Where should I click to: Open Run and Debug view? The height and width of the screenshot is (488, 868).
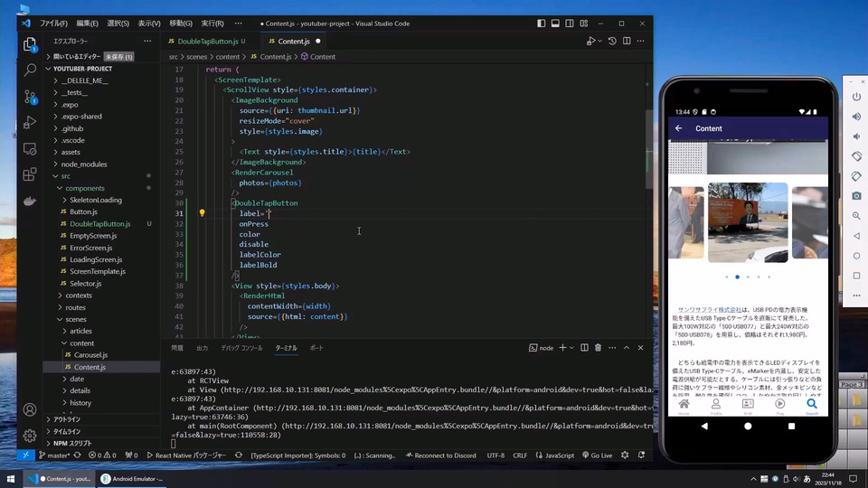click(30, 122)
